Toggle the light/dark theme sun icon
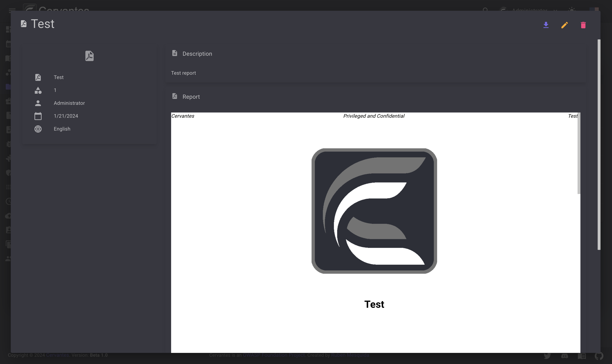612x364 pixels. pos(572,9)
